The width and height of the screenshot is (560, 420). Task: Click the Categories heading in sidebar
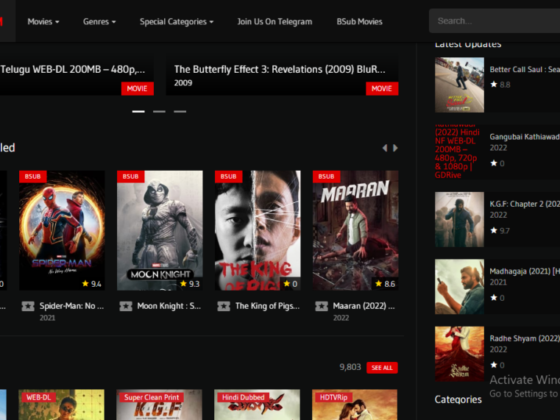pos(458,399)
